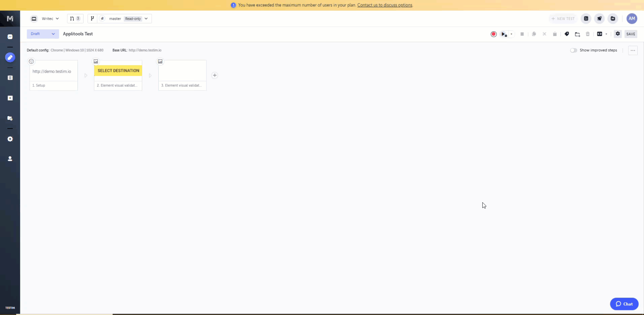Follow 'Contact us to discuss options' link
The width and height of the screenshot is (644, 315).
click(x=385, y=5)
